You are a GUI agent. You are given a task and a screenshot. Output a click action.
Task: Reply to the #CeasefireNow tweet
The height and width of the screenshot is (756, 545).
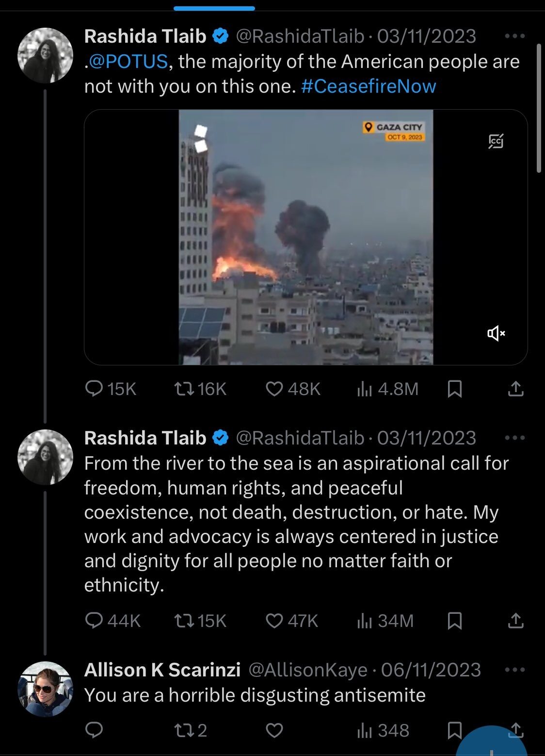pyautogui.click(x=94, y=389)
